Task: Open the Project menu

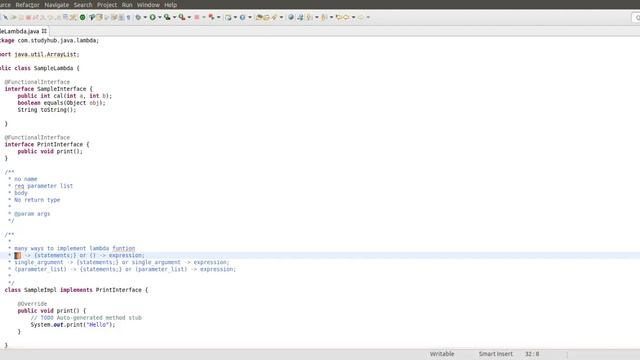Action: coord(107,5)
